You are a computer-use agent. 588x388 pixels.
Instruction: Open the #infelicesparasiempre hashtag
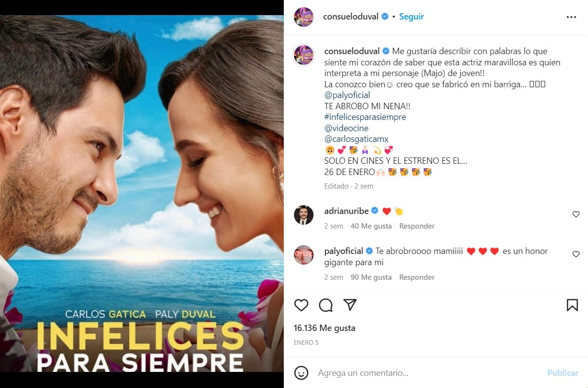[365, 117]
